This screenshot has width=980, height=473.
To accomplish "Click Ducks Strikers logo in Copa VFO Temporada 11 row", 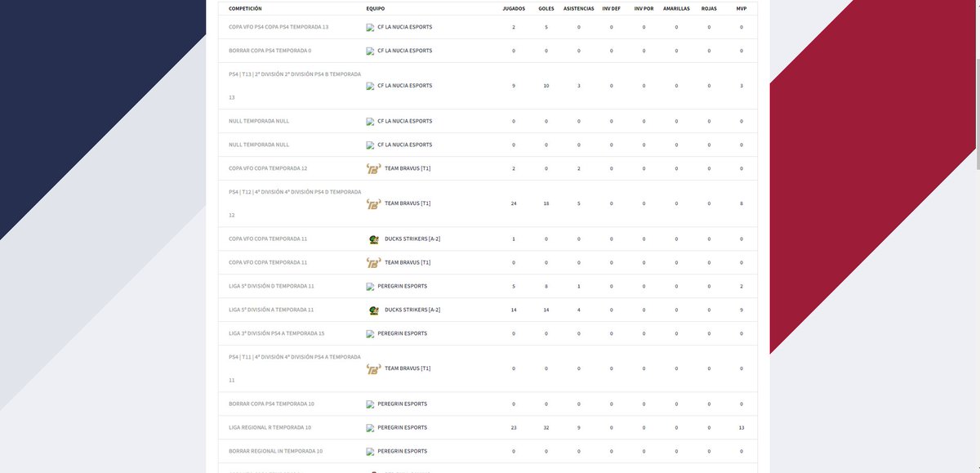I will click(x=373, y=239).
